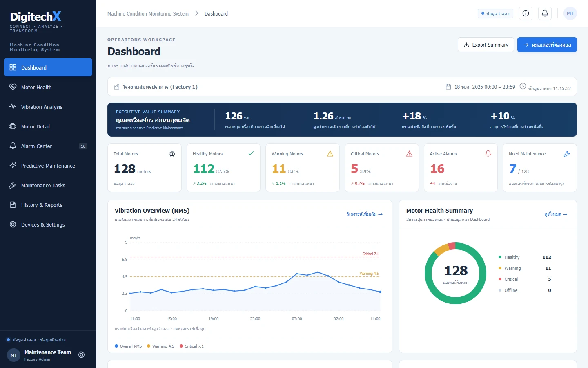
Task: Open the Motor Detail page
Action: pyautogui.click(x=48, y=126)
